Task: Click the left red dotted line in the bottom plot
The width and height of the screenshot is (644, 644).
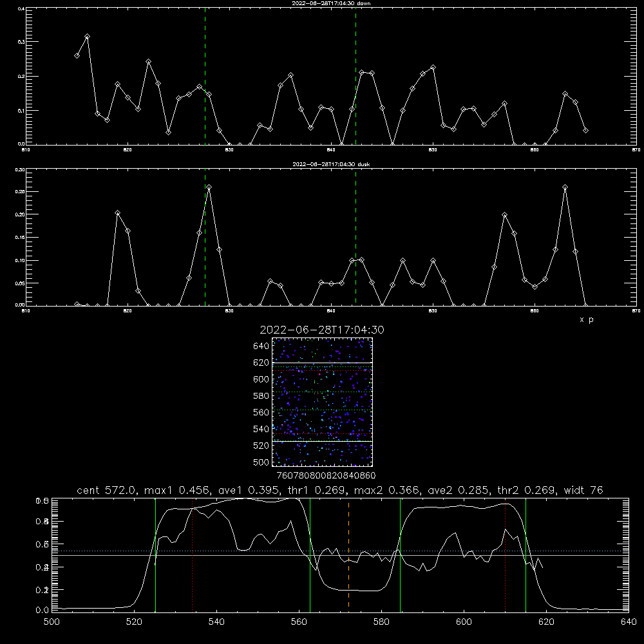Action: tap(192, 554)
